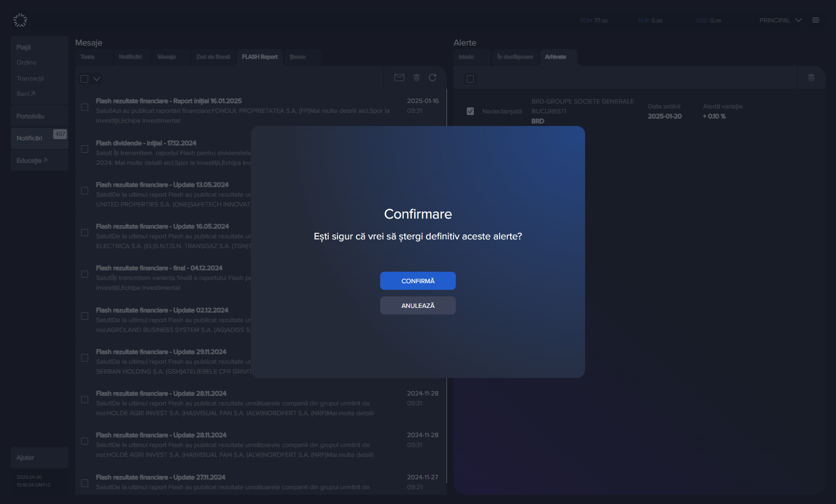Click the ANULEAZĂ button in dialog
The width and height of the screenshot is (836, 504).
pyautogui.click(x=418, y=306)
